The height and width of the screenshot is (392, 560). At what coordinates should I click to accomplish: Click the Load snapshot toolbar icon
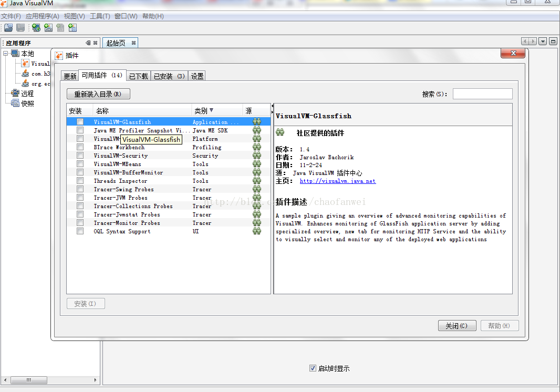point(8,27)
